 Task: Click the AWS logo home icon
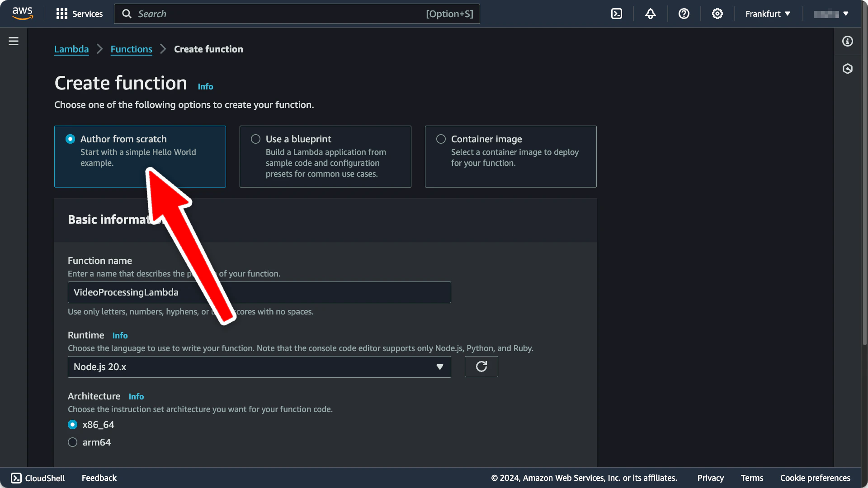coord(23,14)
